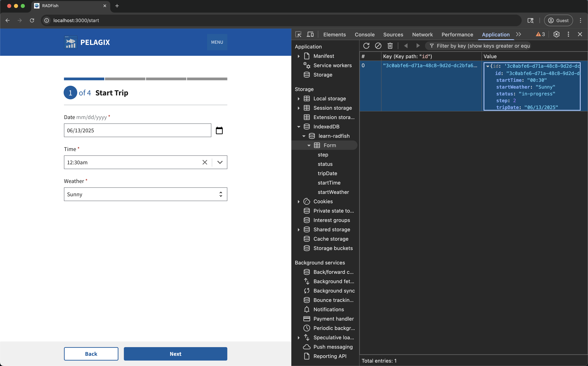Screen dimensions: 588x366
Task: Open the Network panel tab
Action: 422,34
